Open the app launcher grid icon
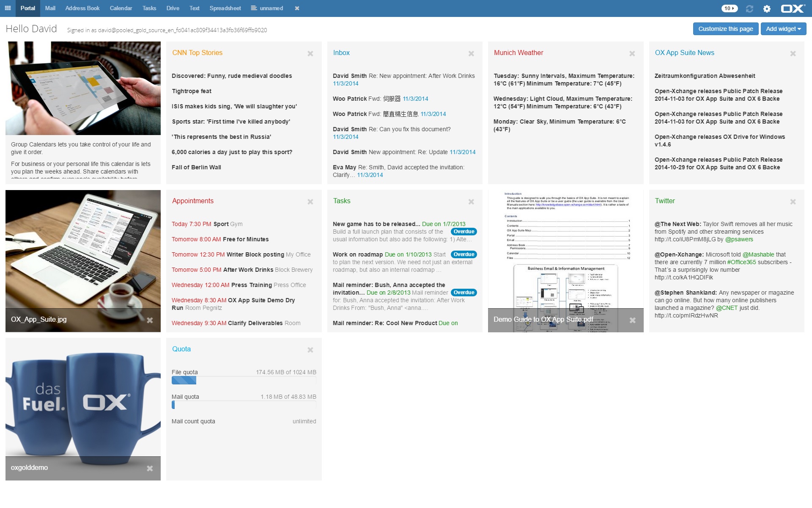Viewport: 812px width, 508px height. [x=8, y=8]
